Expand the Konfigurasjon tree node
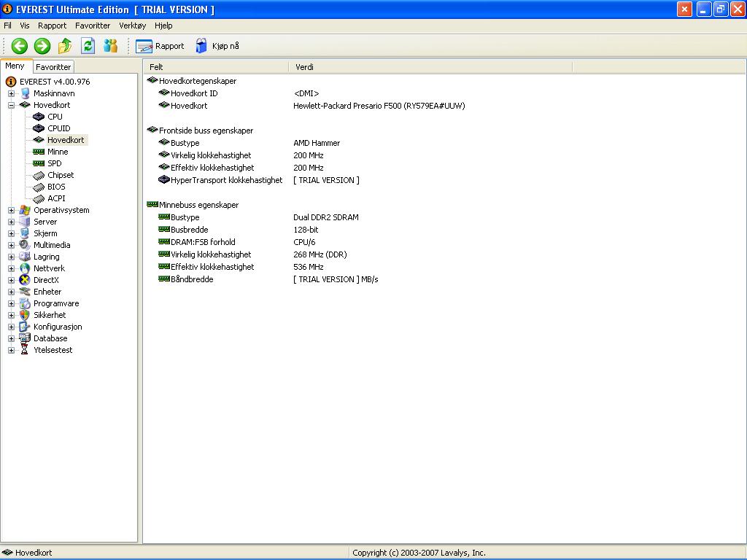The image size is (747, 560). pyautogui.click(x=11, y=327)
